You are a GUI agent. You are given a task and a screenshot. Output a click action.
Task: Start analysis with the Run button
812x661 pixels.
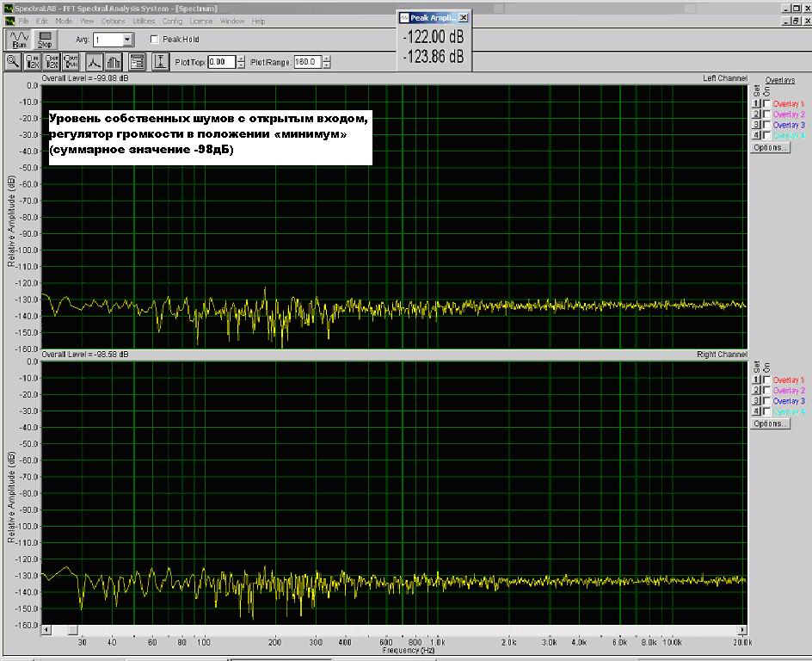coord(19,40)
